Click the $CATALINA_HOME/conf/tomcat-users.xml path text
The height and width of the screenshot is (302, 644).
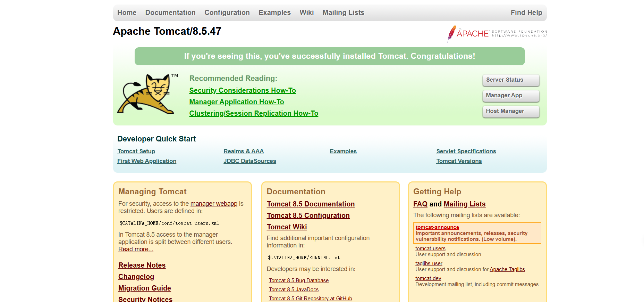tap(169, 223)
